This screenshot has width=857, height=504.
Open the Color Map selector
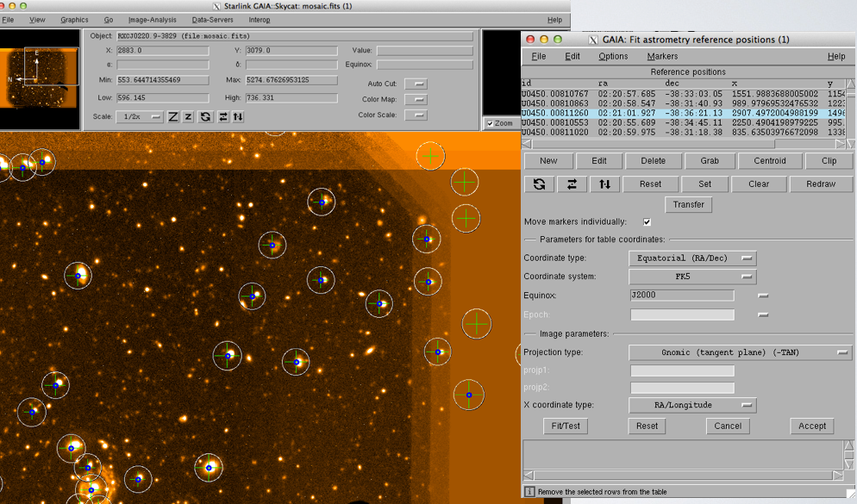coord(416,99)
